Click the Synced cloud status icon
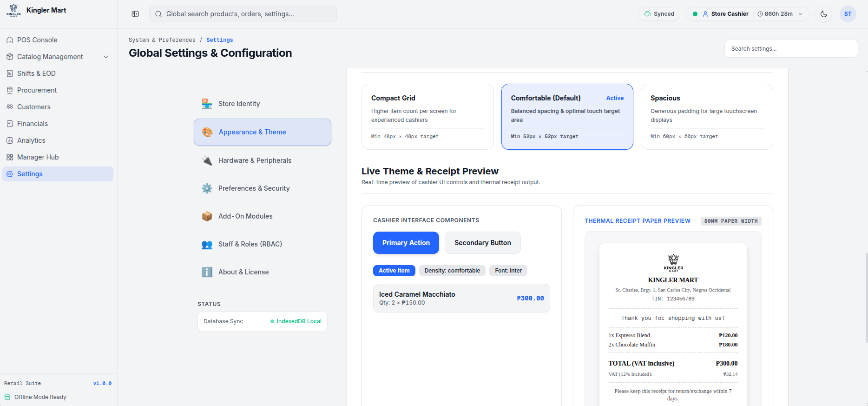This screenshot has width=868, height=406. [x=647, y=14]
